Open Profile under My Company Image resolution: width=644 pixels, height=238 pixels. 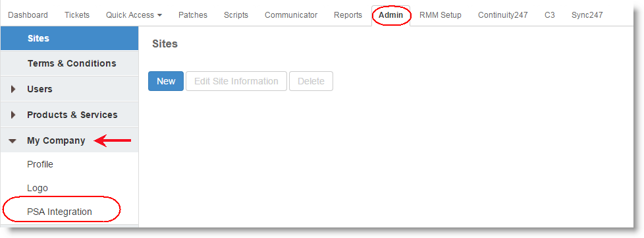[40, 164]
